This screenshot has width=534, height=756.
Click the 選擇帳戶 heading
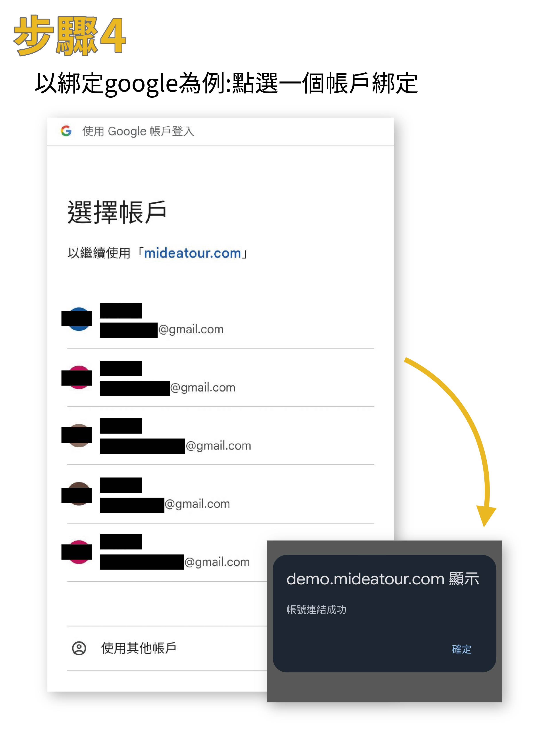tap(117, 212)
